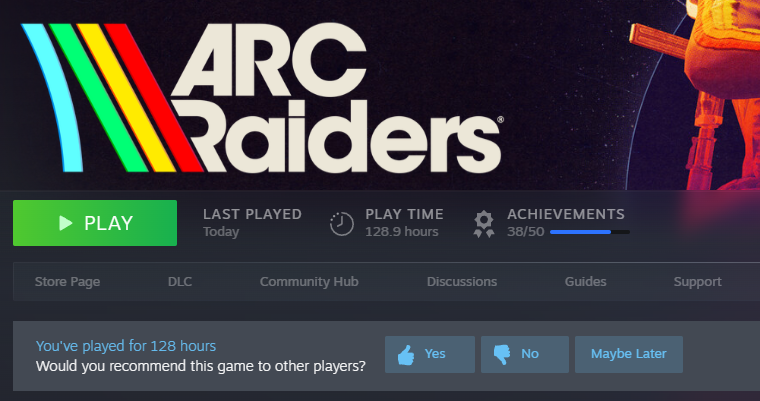
Task: Click the play time clock icon
Action: tap(342, 224)
